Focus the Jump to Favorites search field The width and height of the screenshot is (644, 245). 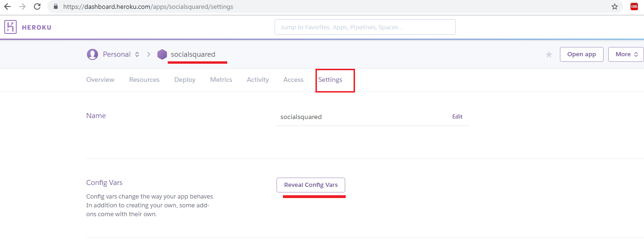[365, 27]
